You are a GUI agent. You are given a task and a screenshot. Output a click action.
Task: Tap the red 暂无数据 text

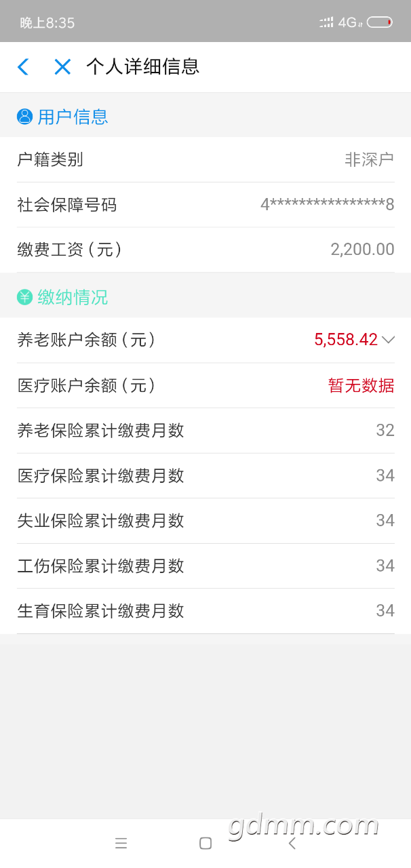(361, 385)
